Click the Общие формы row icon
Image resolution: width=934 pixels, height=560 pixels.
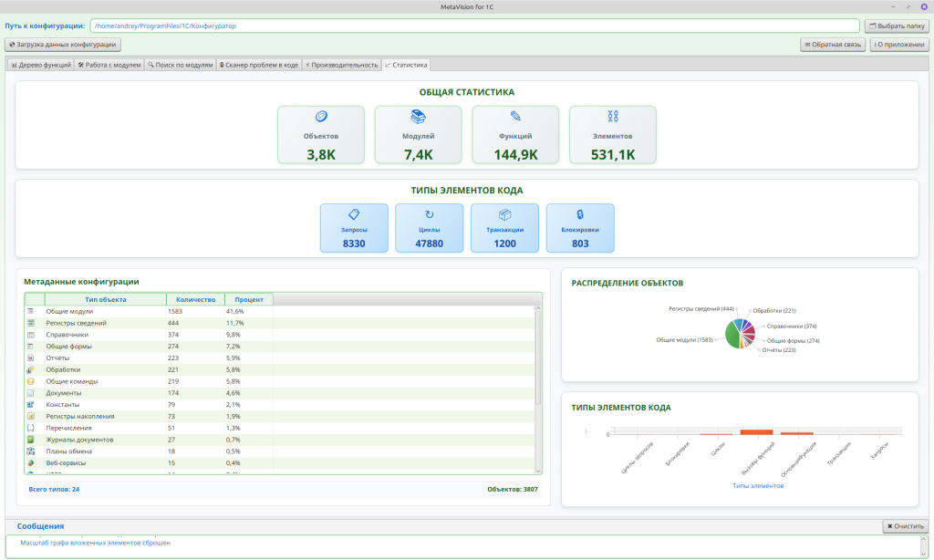point(30,347)
